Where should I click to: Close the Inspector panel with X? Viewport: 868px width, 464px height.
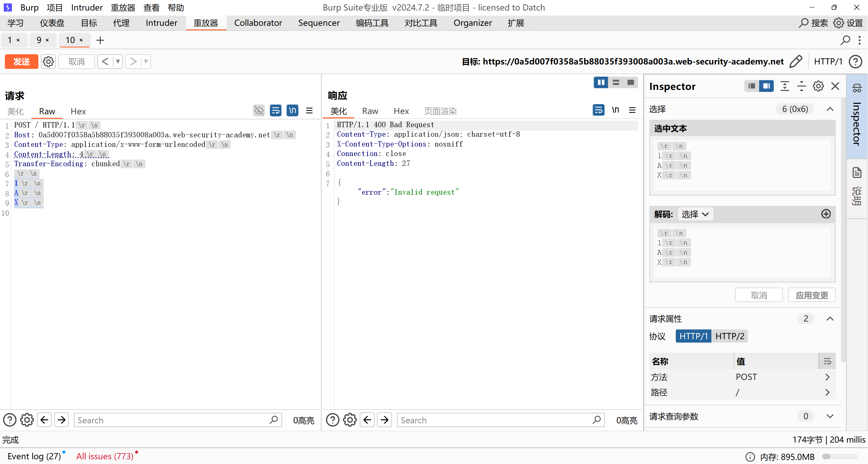pos(835,86)
